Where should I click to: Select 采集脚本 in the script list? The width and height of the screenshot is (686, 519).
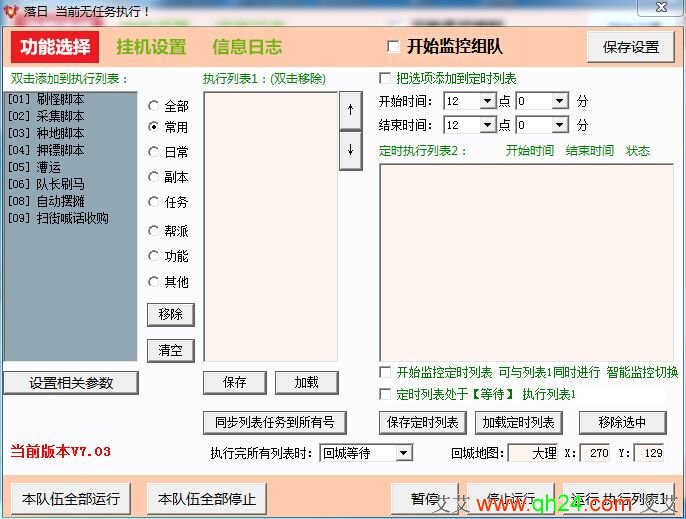(46, 116)
